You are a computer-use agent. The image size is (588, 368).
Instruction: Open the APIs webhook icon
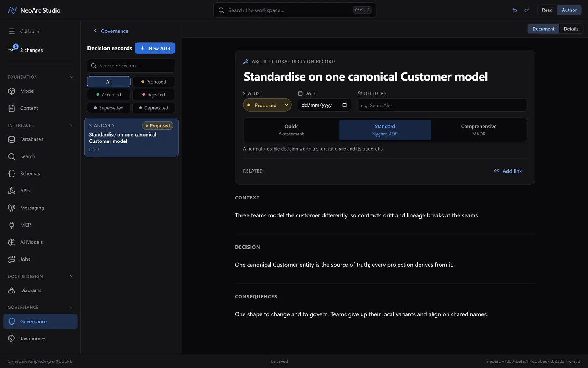[x=12, y=191]
